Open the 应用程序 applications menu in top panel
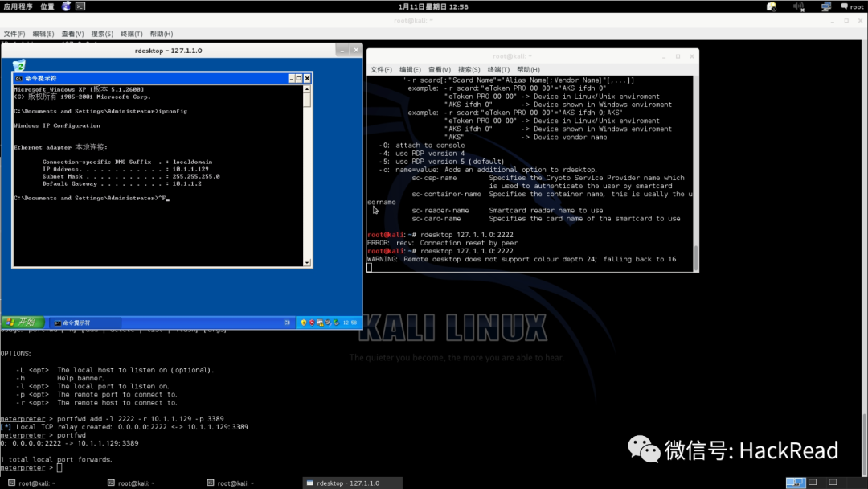The width and height of the screenshot is (868, 489). [x=18, y=6]
